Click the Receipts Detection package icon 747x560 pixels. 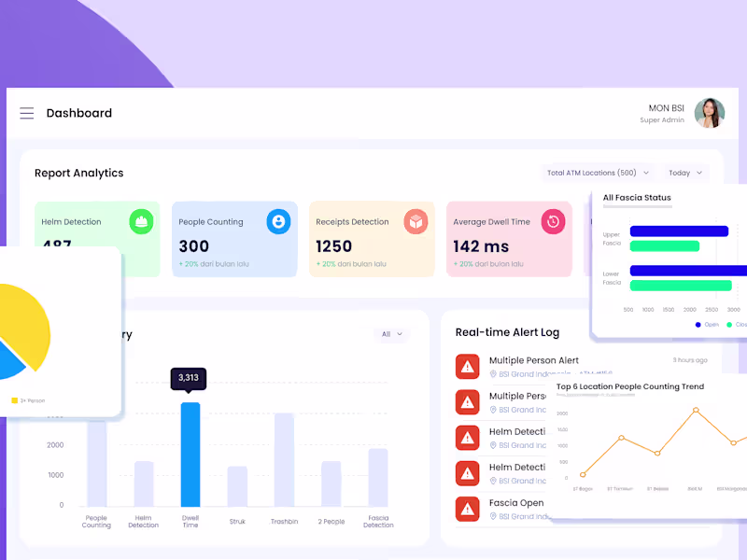click(416, 221)
